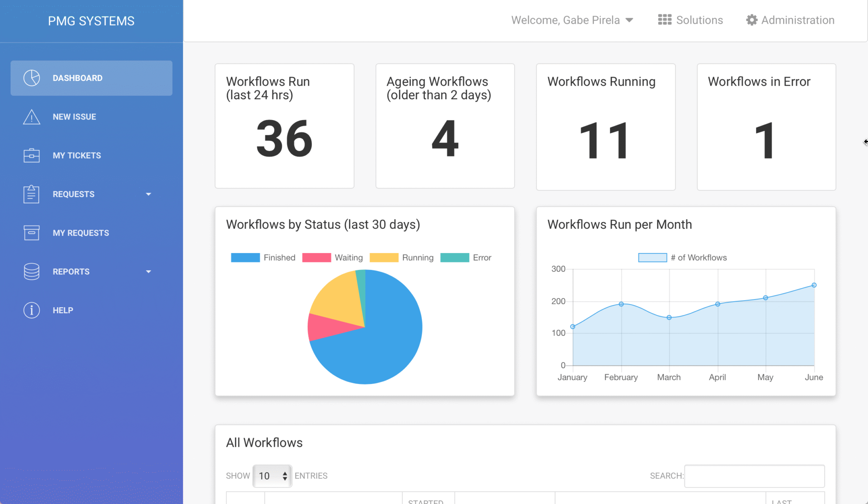Open the Welcome, Gabe Pirela user dropdown
Viewport: 868px width, 504px height.
click(x=572, y=20)
